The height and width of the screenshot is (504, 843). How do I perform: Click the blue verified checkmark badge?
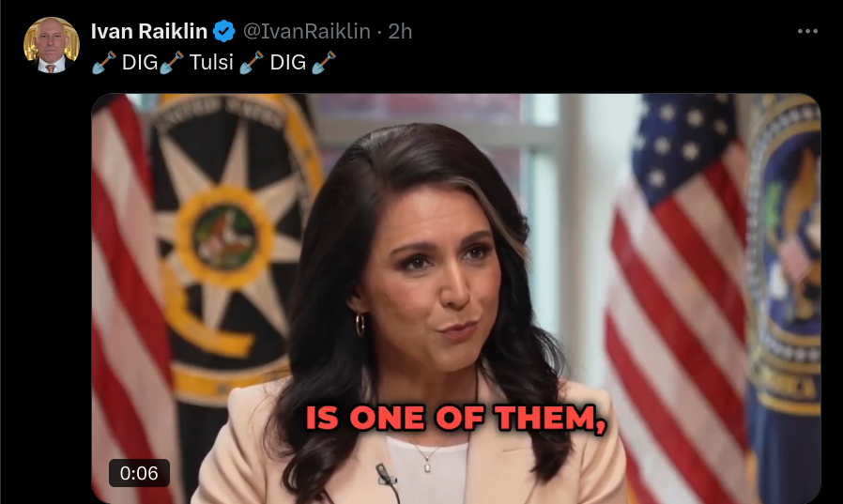[x=224, y=31]
